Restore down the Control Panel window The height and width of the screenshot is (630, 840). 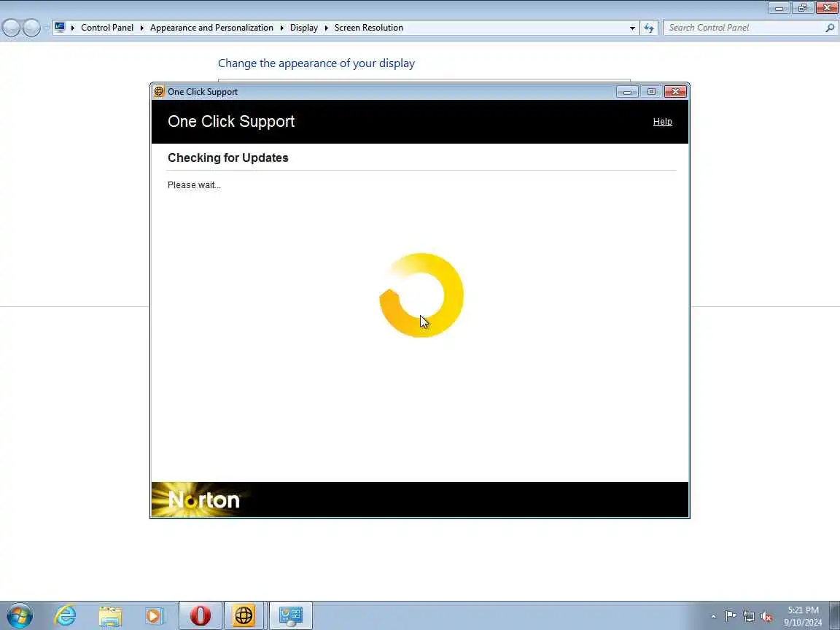click(802, 7)
